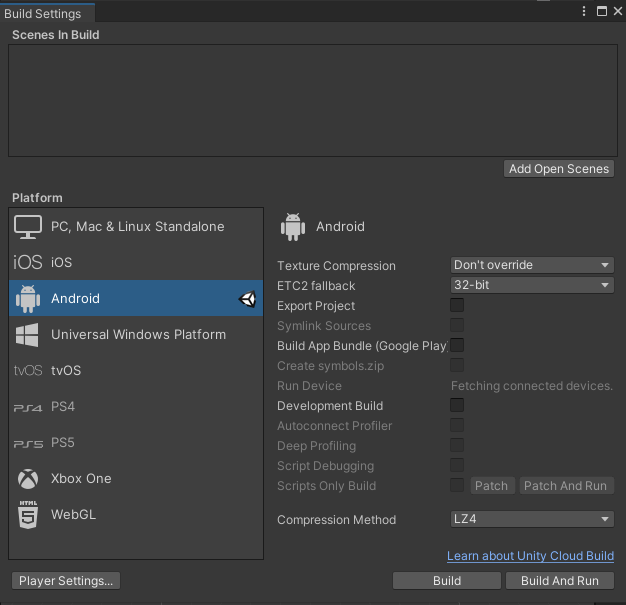Toggle the Deep Profiling checkbox

(457, 445)
